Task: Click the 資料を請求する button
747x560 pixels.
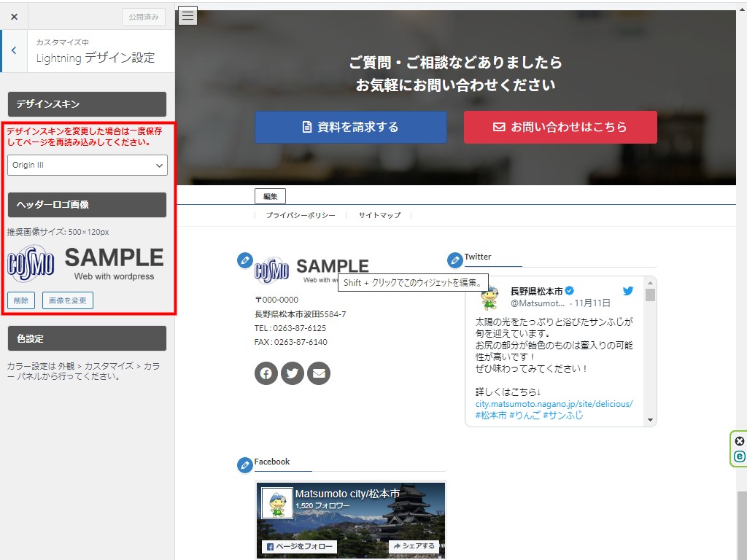Action: [x=350, y=127]
